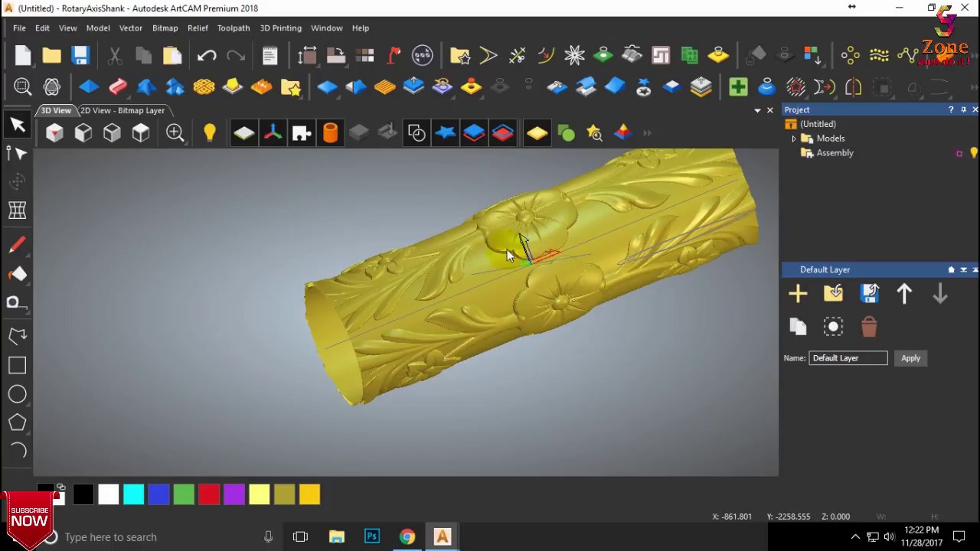Choose the Circle vector tool

[x=17, y=394]
